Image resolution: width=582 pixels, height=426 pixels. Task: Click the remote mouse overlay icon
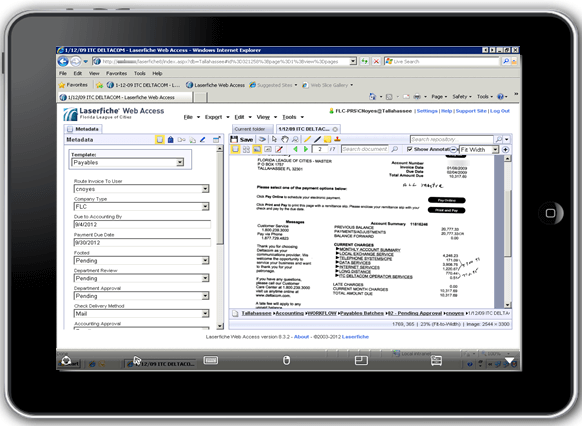coord(287,360)
